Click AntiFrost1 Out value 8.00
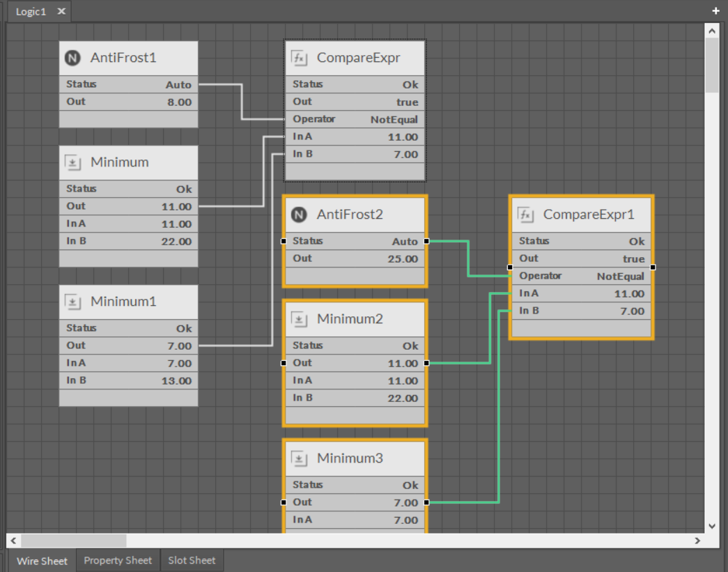The width and height of the screenshot is (728, 572). pos(179,102)
